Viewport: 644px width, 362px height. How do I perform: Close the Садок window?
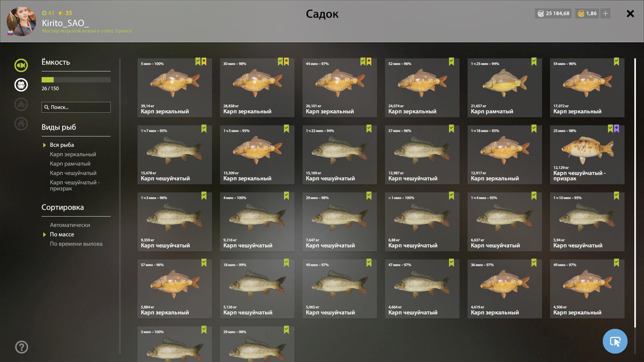[x=630, y=13]
